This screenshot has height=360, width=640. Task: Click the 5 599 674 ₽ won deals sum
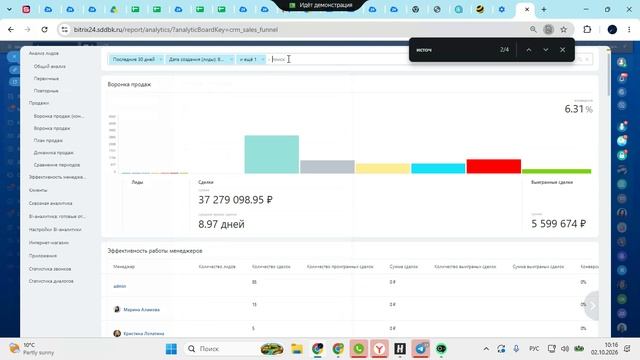tap(558, 224)
